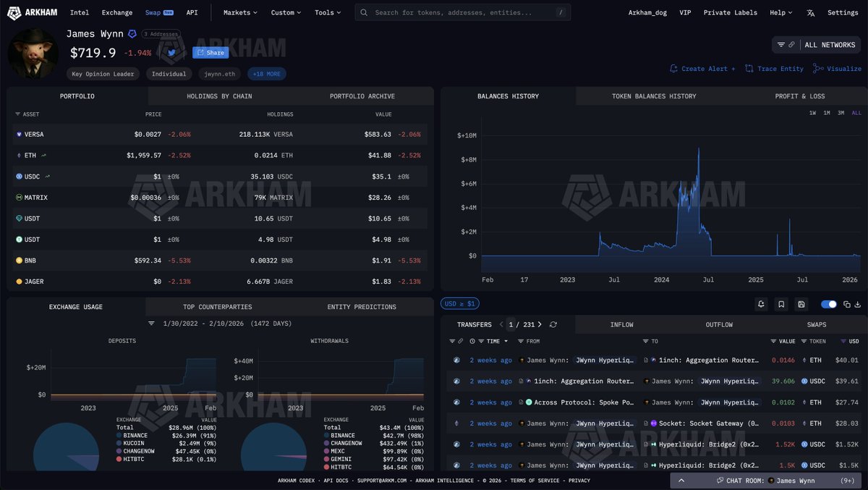Click the TIME column sort arrow
The height and width of the screenshot is (490, 868).
[x=506, y=341]
